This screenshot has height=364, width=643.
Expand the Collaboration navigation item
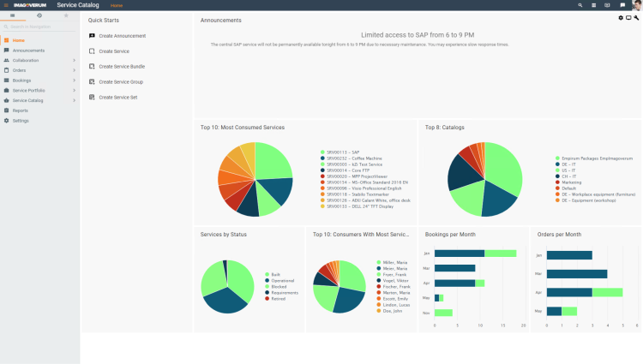click(75, 60)
